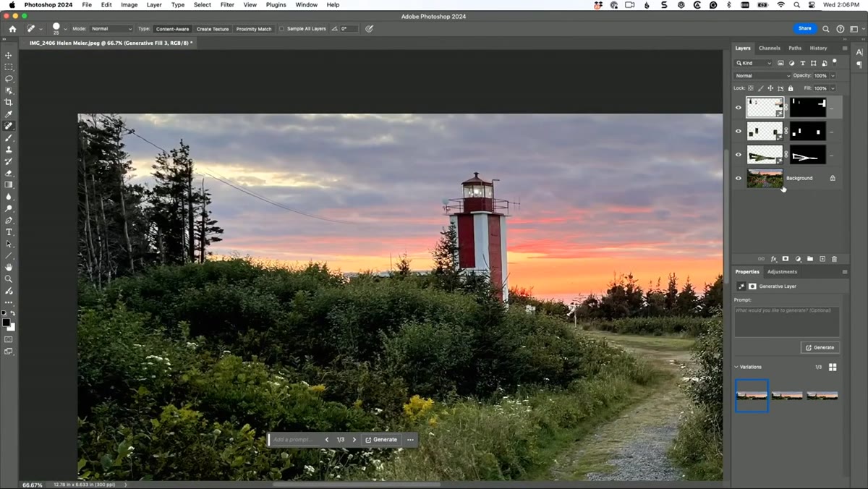The width and height of the screenshot is (868, 489).
Task: Select the Lasso tool
Action: pyautogui.click(x=9, y=78)
